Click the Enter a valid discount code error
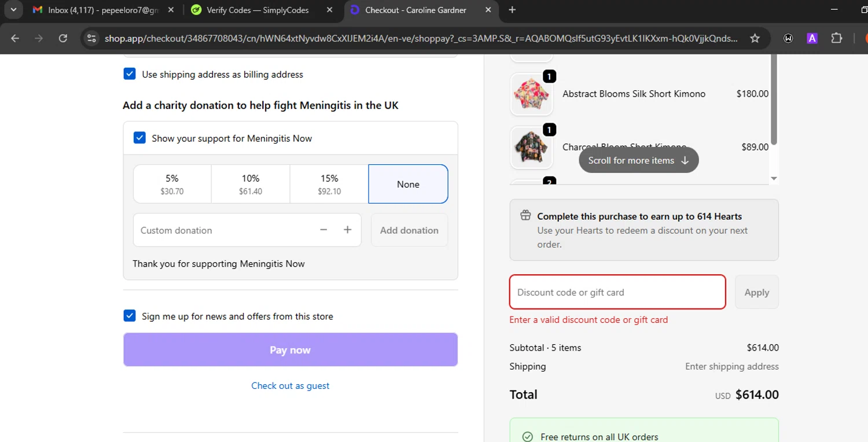The image size is (868, 442). tap(589, 319)
